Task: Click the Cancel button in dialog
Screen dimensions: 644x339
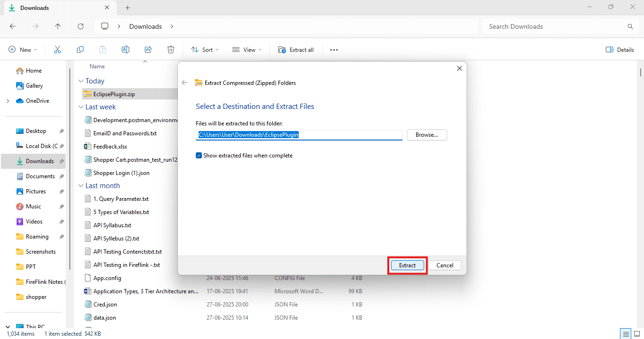Action: click(445, 265)
